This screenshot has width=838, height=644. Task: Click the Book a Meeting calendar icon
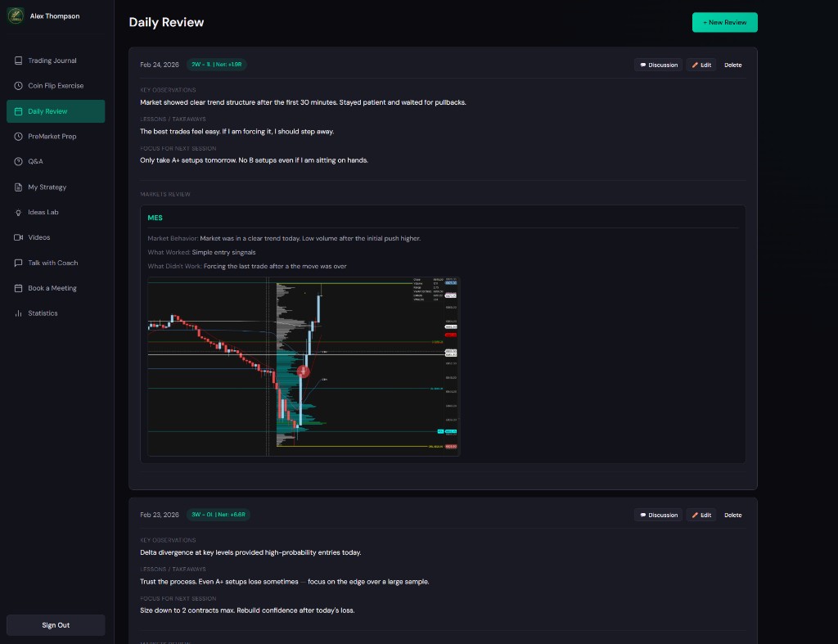(x=18, y=288)
